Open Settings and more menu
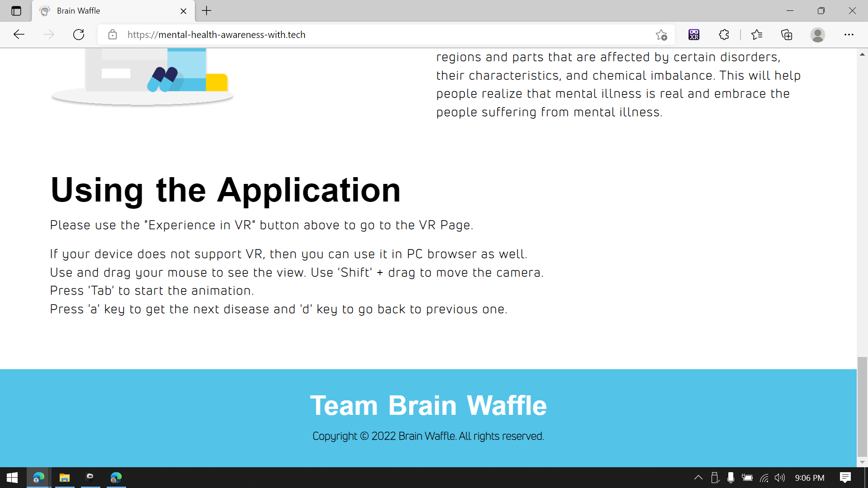This screenshot has height=488, width=868. (x=849, y=34)
